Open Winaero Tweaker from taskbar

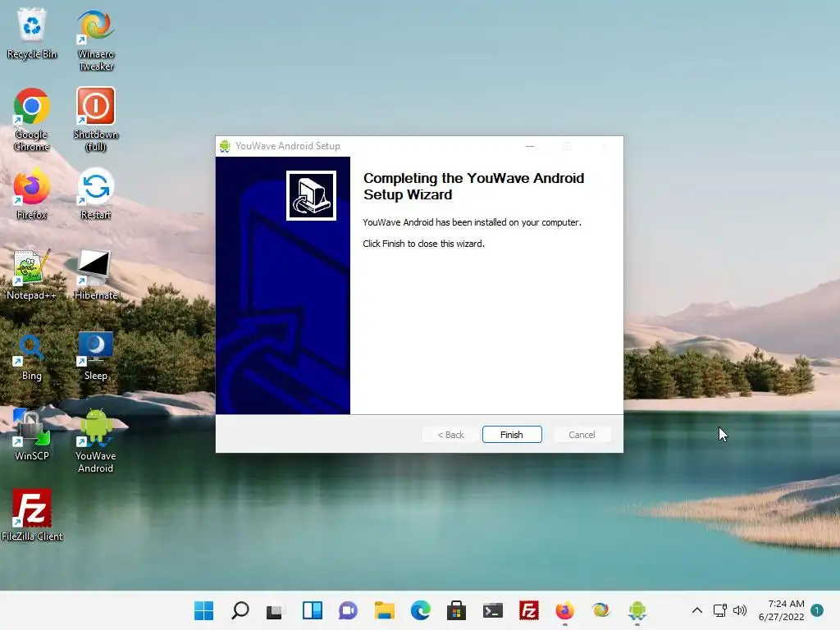coord(601,610)
